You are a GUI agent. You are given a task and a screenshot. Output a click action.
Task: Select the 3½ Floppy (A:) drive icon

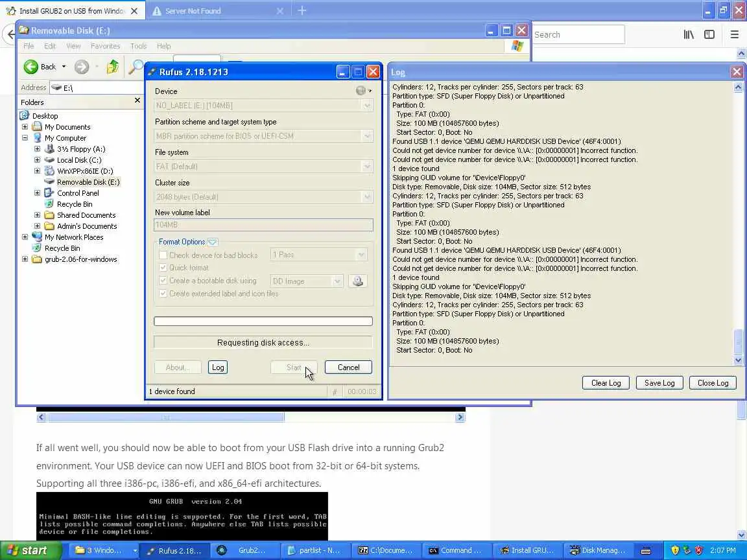pos(49,149)
